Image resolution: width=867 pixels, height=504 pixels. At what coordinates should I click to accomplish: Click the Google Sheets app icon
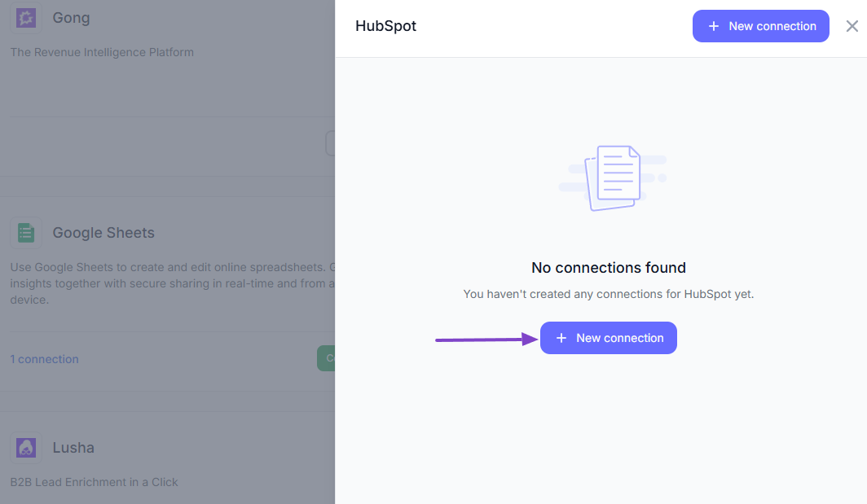[x=26, y=233]
